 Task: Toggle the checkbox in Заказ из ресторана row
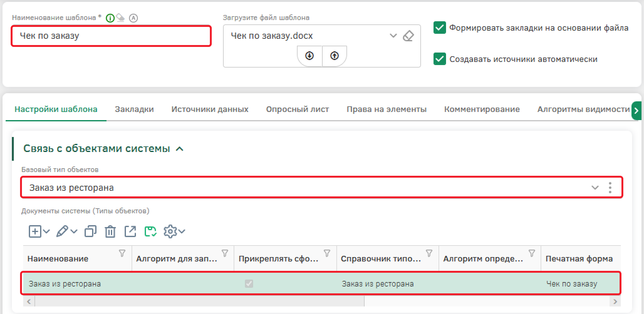(x=249, y=284)
